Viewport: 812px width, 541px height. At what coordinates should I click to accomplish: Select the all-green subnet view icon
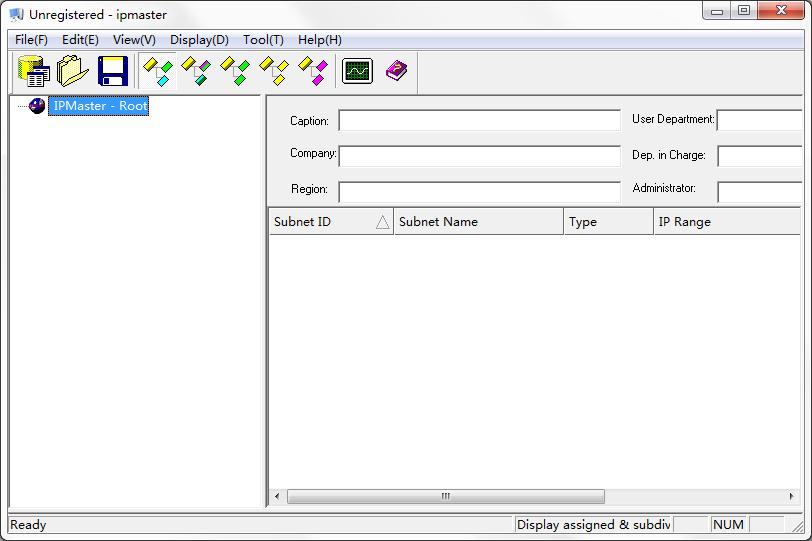[x=235, y=71]
